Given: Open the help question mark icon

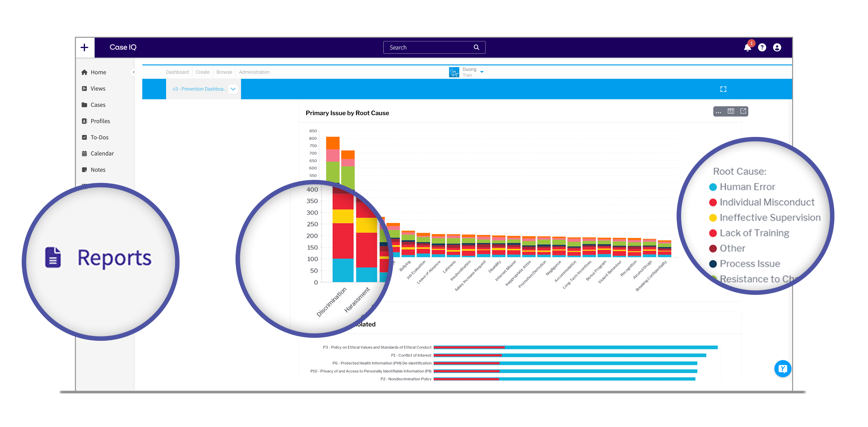Looking at the screenshot, I should [x=762, y=48].
